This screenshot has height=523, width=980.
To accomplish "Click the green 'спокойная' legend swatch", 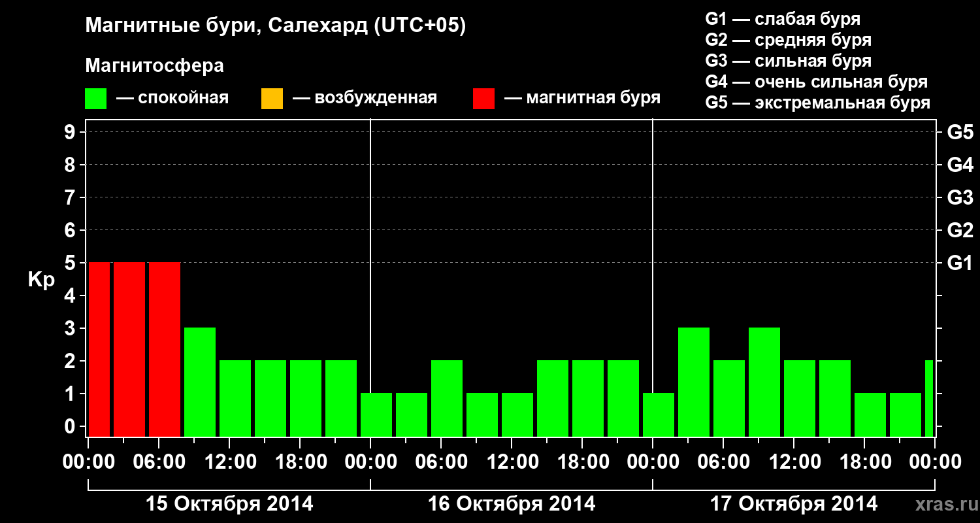I will 96,99.
